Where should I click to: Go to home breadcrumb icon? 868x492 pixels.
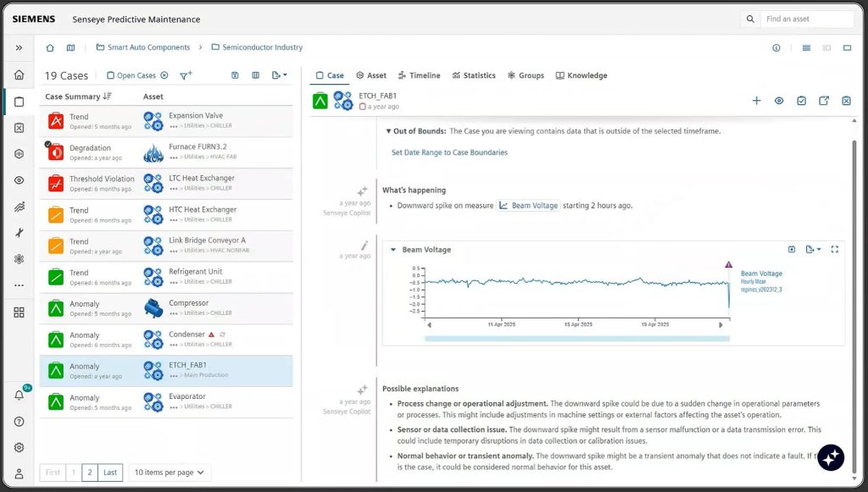point(50,47)
